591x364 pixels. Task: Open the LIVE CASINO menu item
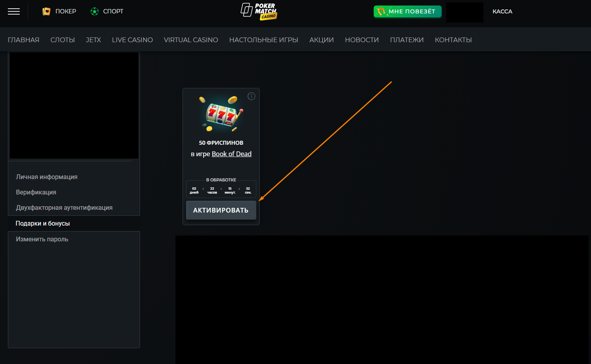pos(132,40)
